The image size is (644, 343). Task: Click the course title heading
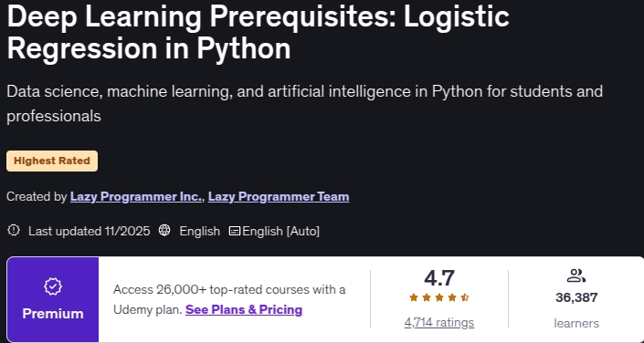tap(259, 33)
